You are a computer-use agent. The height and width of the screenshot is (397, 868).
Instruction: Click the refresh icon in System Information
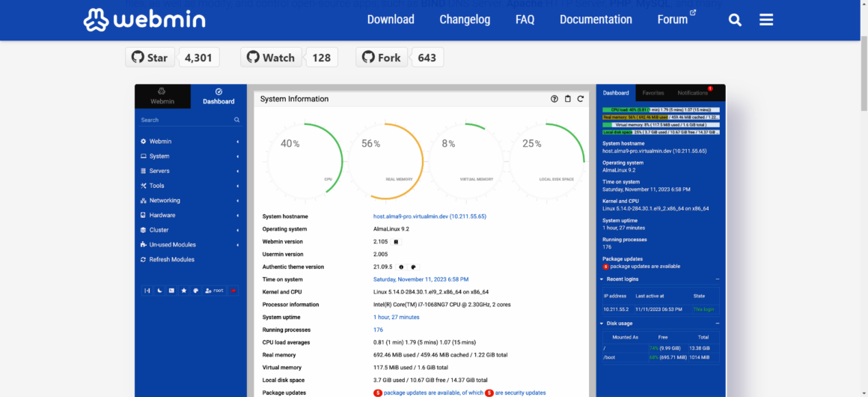coord(581,99)
